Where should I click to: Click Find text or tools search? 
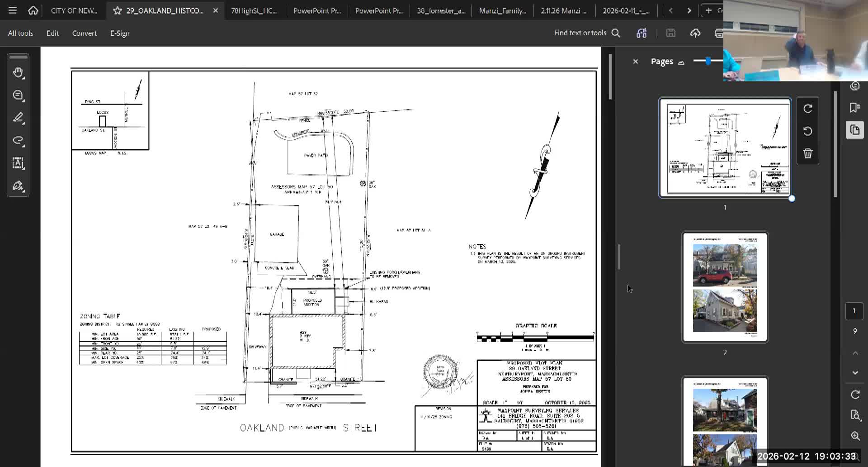(586, 33)
